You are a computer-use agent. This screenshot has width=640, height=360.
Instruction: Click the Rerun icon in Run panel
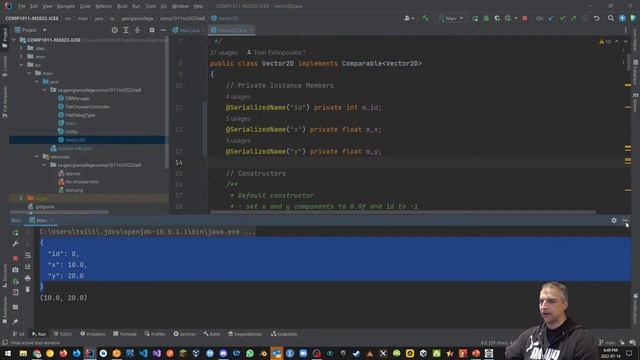click(16, 233)
